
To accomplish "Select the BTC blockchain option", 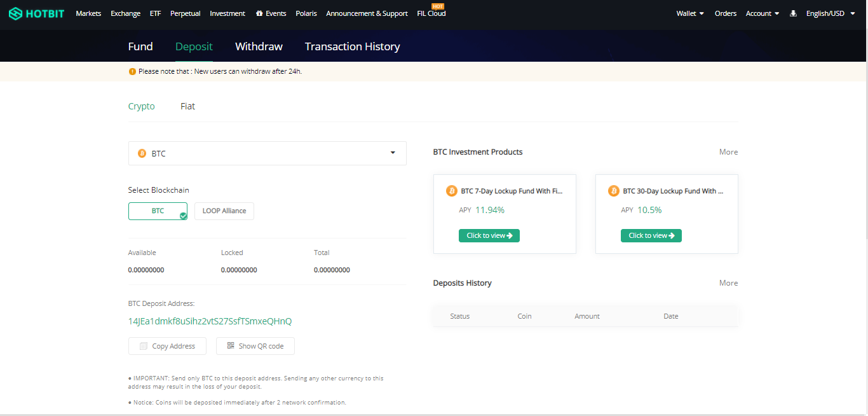I will (x=158, y=211).
